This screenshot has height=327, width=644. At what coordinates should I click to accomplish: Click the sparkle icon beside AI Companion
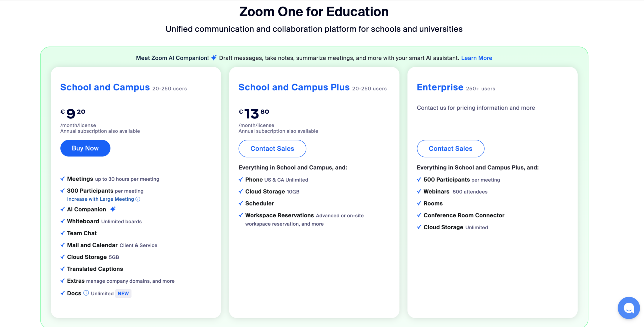(113, 209)
